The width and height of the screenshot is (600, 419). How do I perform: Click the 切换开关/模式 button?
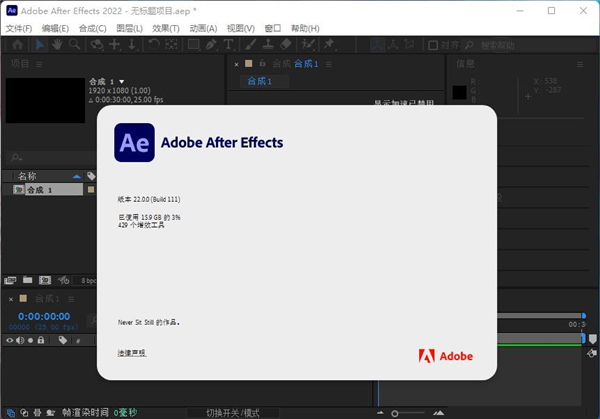click(233, 413)
